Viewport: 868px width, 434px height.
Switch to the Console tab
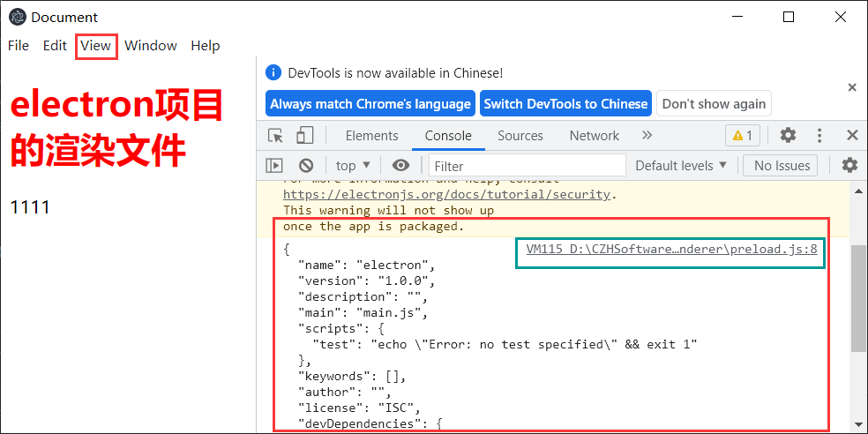coord(448,136)
